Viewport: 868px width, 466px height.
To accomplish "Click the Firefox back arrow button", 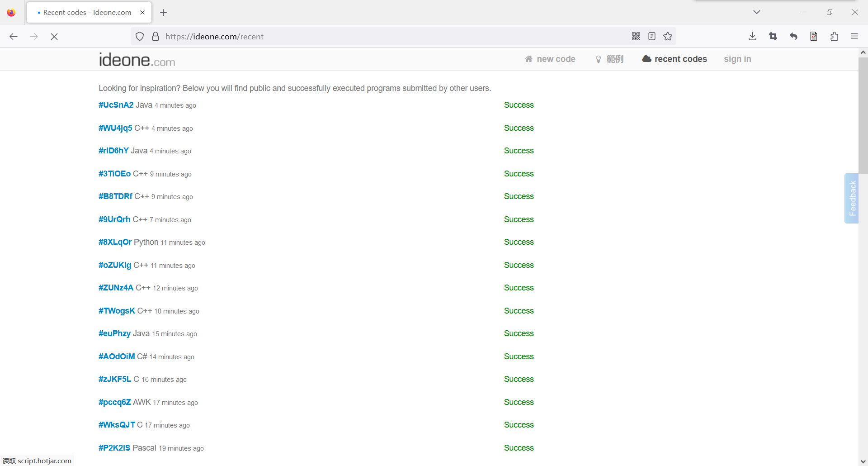I will click(14, 37).
